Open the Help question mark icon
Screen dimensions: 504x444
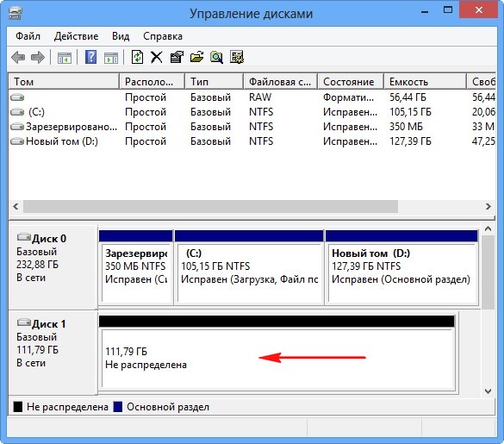[91, 57]
